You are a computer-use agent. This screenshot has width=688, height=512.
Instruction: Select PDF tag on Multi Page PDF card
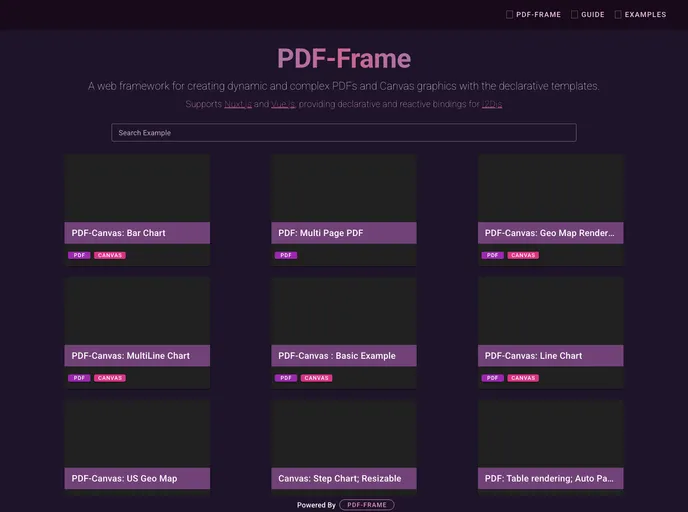pyautogui.click(x=286, y=255)
